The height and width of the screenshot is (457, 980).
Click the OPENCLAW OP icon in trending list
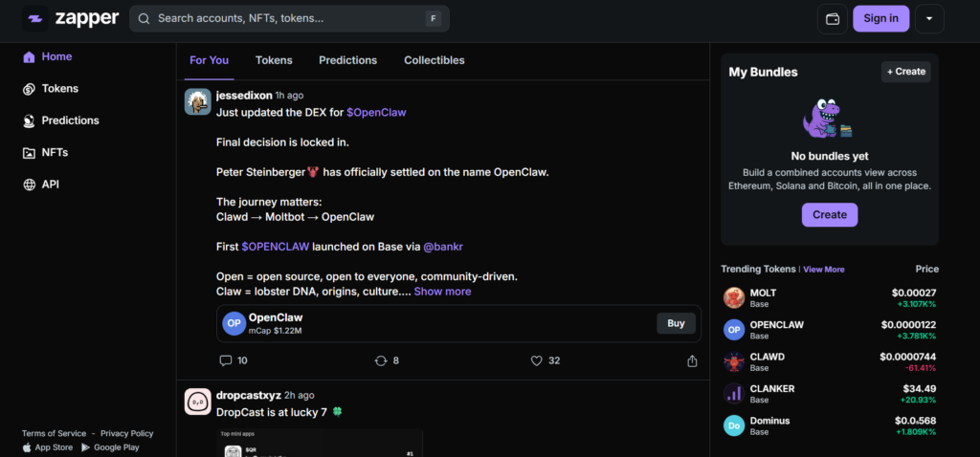(734, 330)
